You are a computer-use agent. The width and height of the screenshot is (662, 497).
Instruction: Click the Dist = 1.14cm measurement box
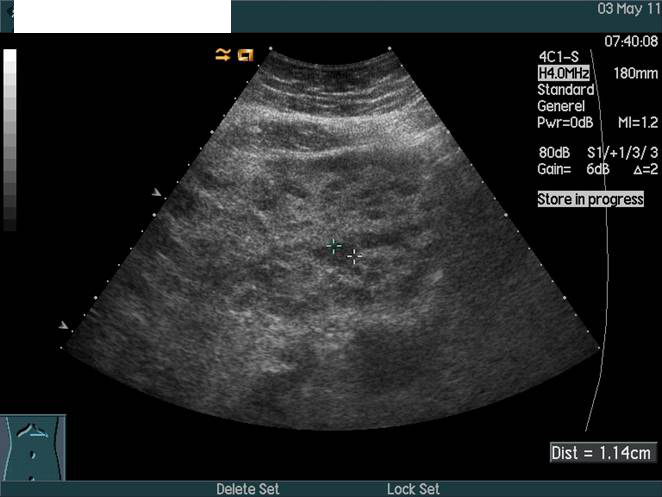click(x=603, y=453)
